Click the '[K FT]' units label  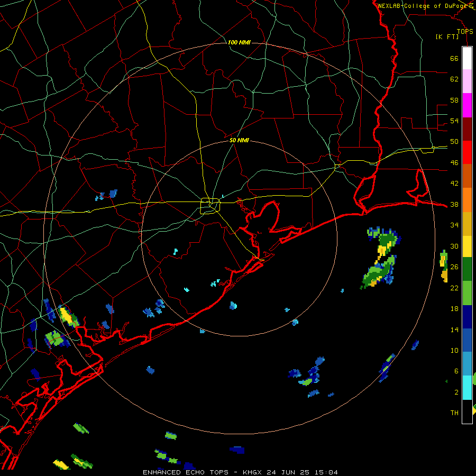pyautogui.click(x=447, y=36)
